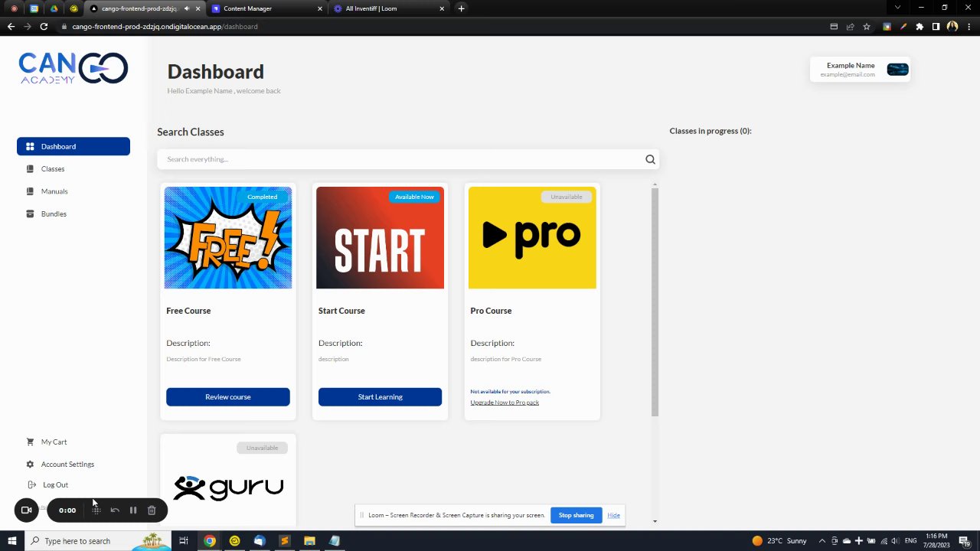
Task: Reload the page
Action: coord(44,26)
